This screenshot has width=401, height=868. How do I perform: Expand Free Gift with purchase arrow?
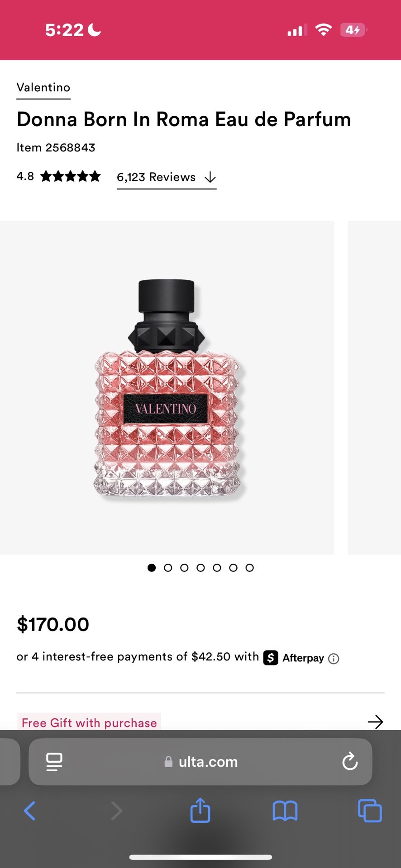(x=375, y=722)
